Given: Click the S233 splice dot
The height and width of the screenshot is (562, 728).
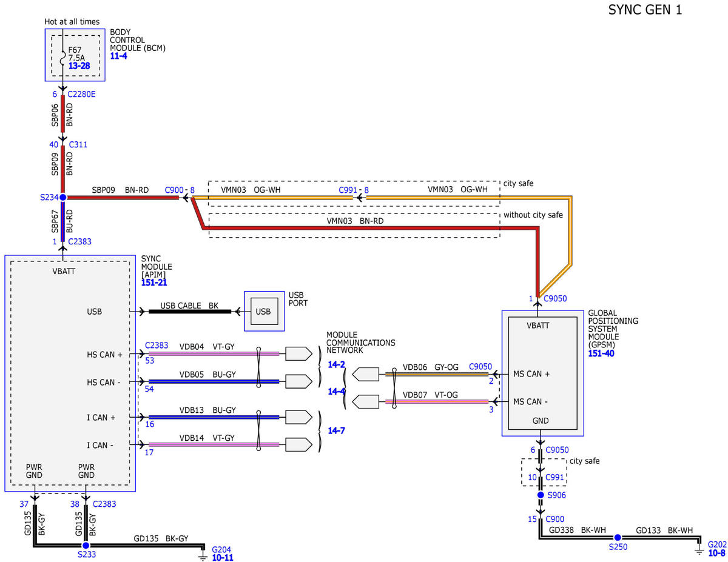Looking at the screenshot, I should (86, 545).
